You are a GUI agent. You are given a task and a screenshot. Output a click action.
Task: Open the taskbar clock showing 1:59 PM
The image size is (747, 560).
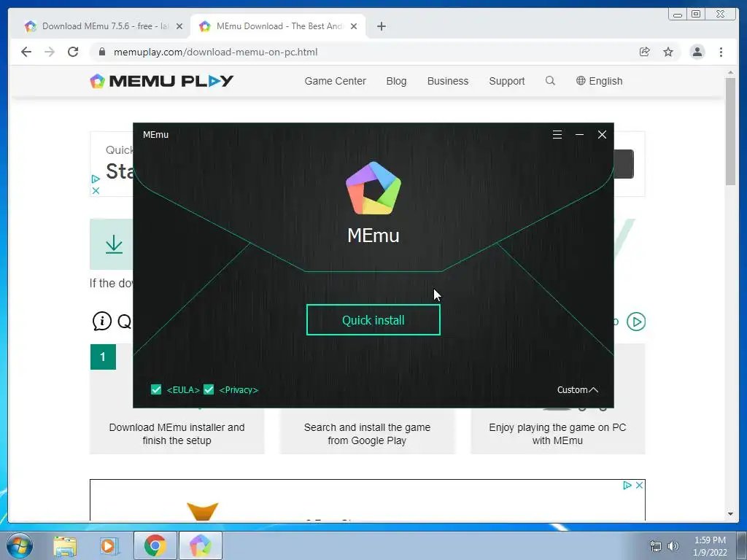710,546
